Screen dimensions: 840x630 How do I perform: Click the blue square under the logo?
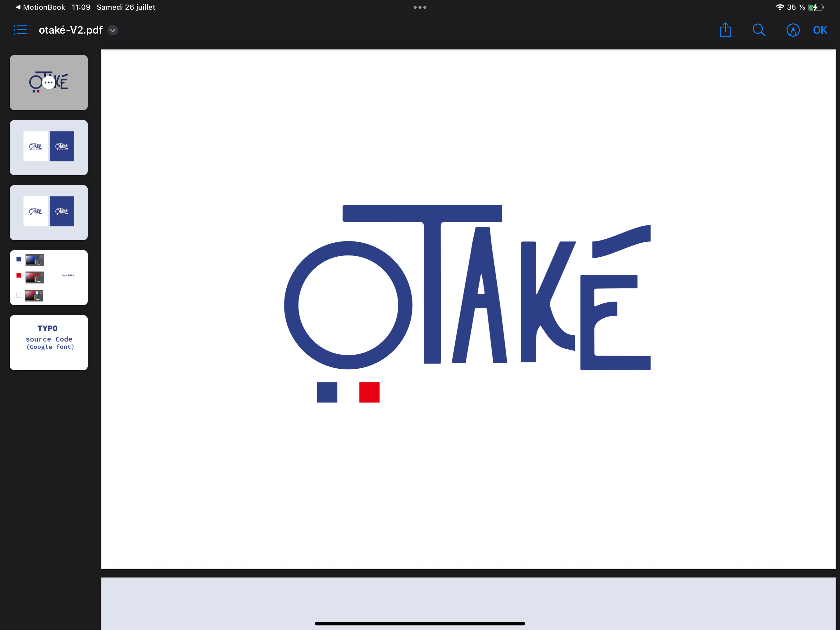pos(327,392)
